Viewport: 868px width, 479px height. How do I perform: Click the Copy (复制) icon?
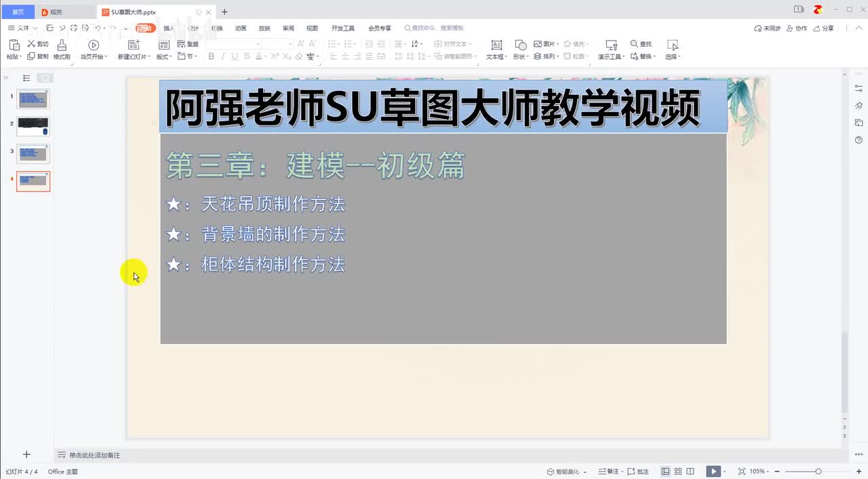pyautogui.click(x=31, y=56)
